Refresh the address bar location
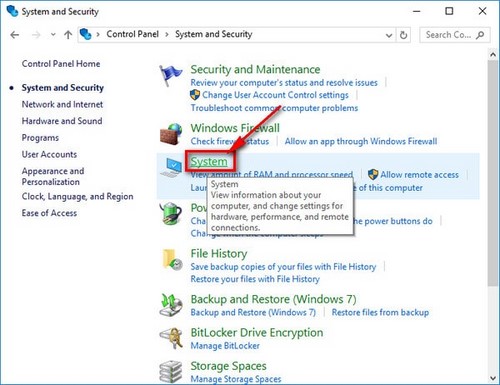This screenshot has width=500, height=385. 403,35
